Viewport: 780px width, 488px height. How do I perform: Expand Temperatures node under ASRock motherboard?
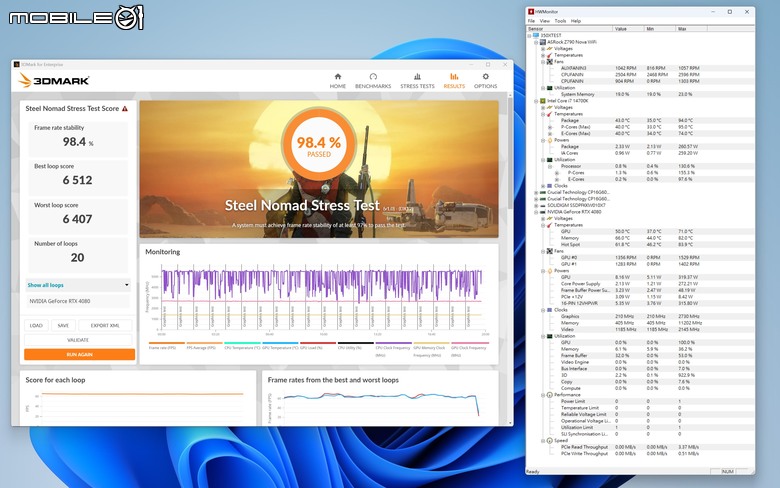(543, 55)
